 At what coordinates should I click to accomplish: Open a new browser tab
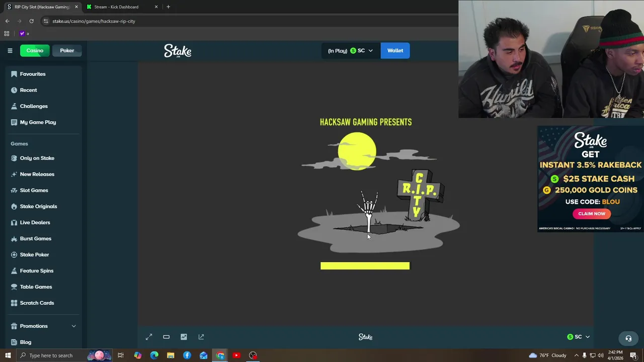click(168, 7)
